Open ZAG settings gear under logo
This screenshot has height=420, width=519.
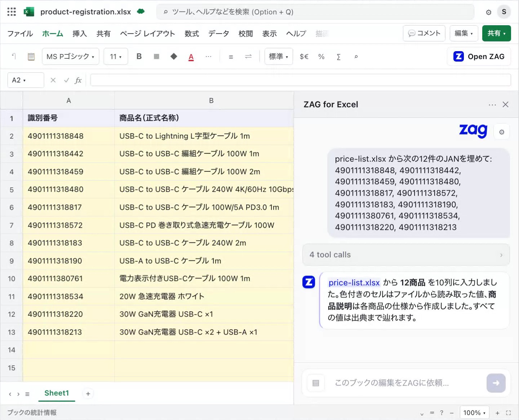point(502,132)
